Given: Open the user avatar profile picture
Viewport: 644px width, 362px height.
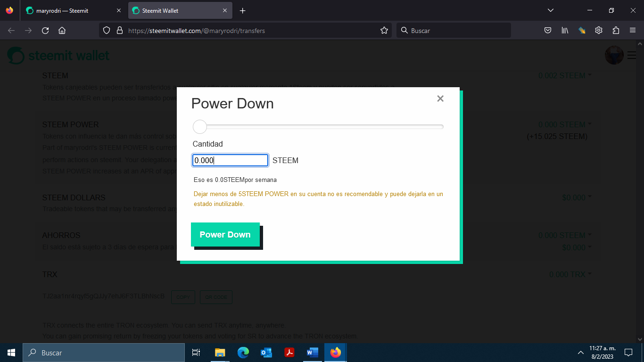Looking at the screenshot, I should 614,56.
